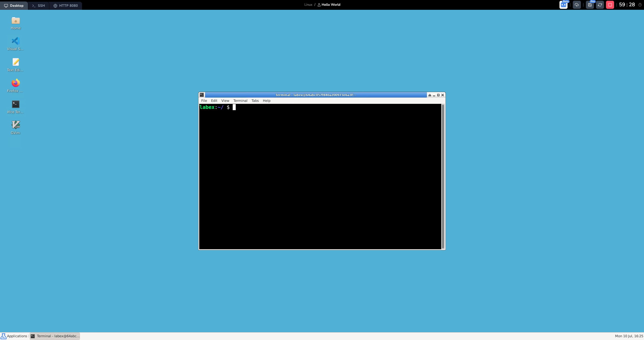
Task: Open the Beta AI assistant robot icon
Action: click(563, 5)
